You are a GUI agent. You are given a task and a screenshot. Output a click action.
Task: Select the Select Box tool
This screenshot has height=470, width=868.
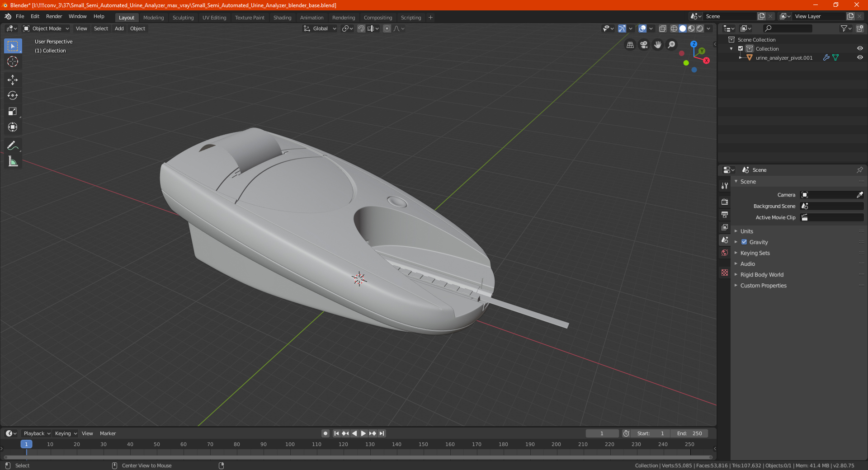click(x=13, y=46)
